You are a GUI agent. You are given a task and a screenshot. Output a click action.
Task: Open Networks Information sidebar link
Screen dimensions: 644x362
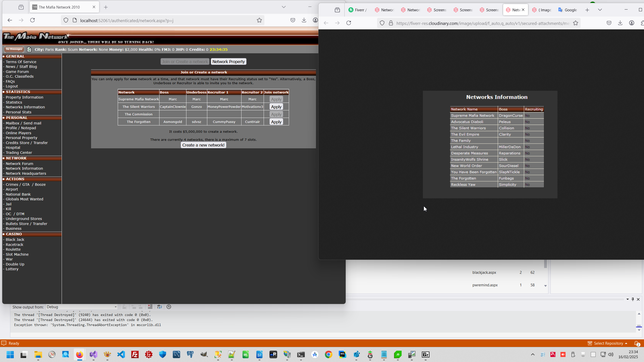click(x=25, y=107)
